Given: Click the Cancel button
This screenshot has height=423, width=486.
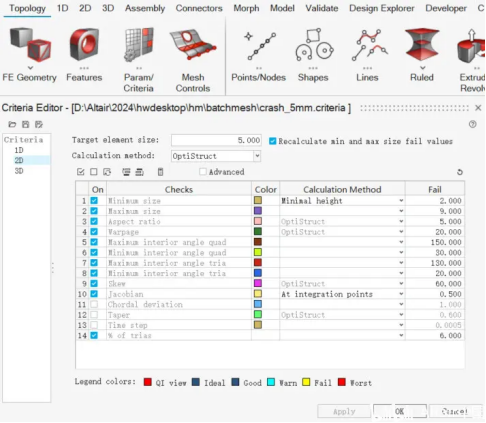Looking at the screenshot, I should point(455,411).
